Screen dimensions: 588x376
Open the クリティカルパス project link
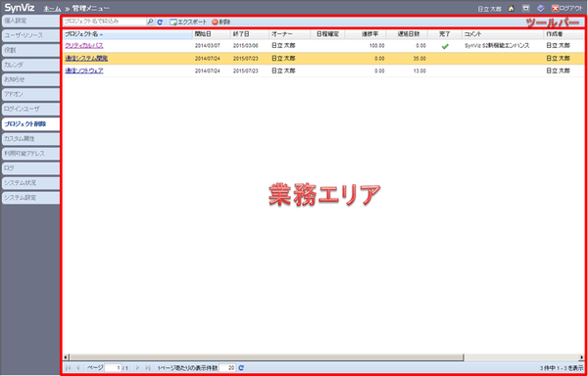(x=83, y=46)
